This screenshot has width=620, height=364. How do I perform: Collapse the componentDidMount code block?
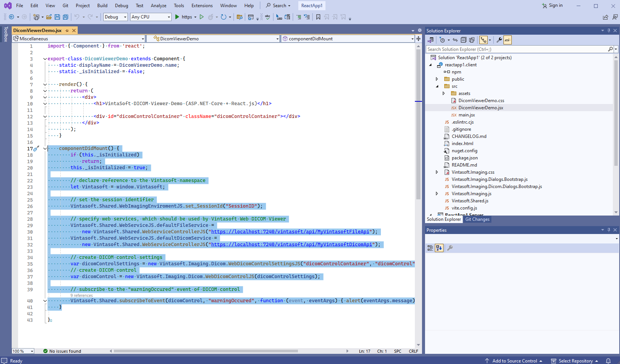(x=45, y=148)
